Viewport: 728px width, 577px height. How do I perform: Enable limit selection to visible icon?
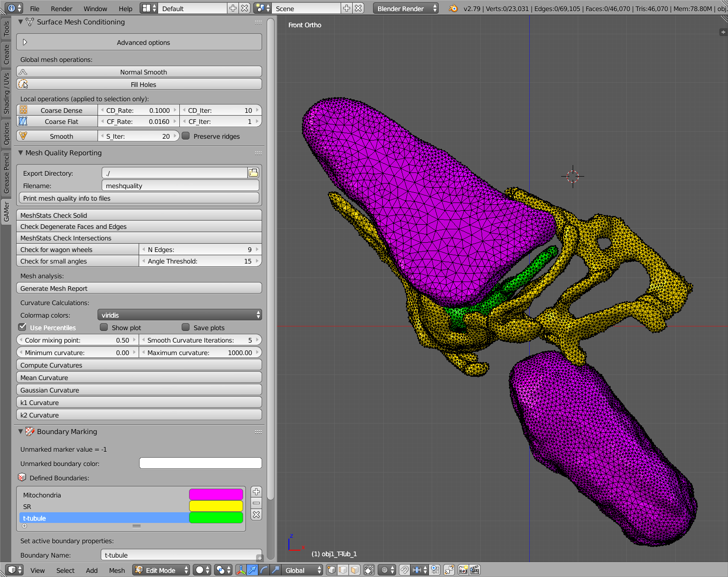[x=369, y=570]
